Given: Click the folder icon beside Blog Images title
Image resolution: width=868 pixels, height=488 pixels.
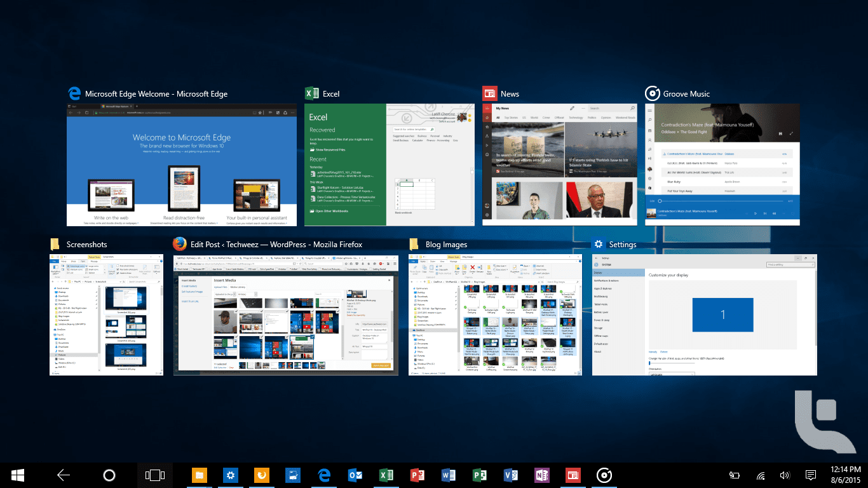Looking at the screenshot, I should [x=414, y=244].
